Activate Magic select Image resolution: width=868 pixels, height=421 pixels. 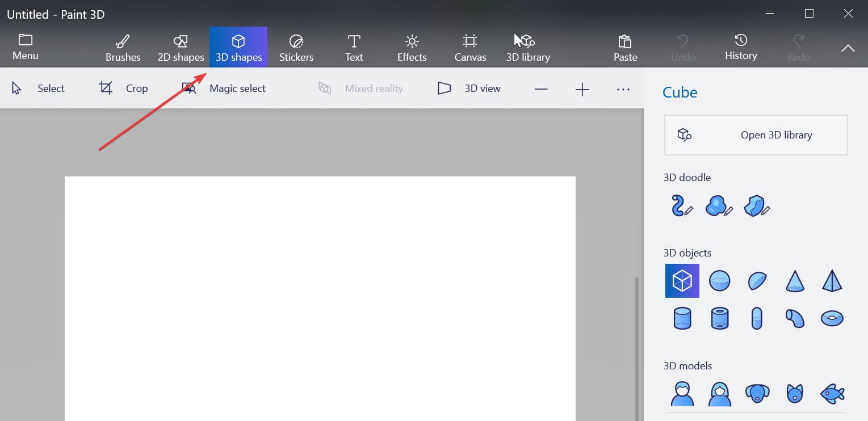coord(224,89)
